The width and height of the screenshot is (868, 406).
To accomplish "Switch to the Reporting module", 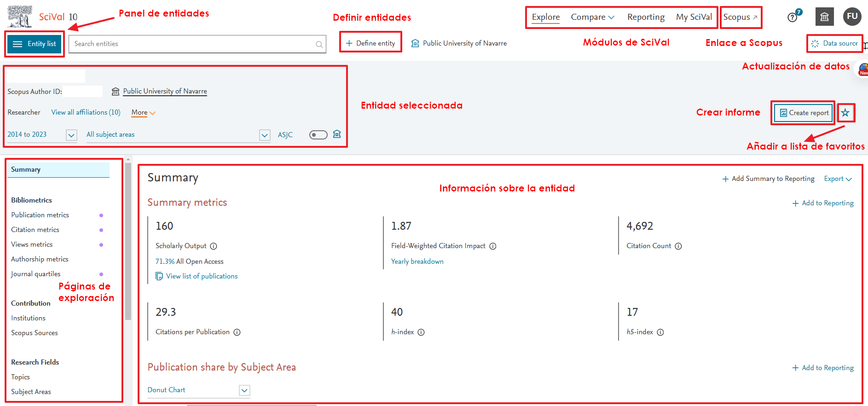I will tap(646, 17).
